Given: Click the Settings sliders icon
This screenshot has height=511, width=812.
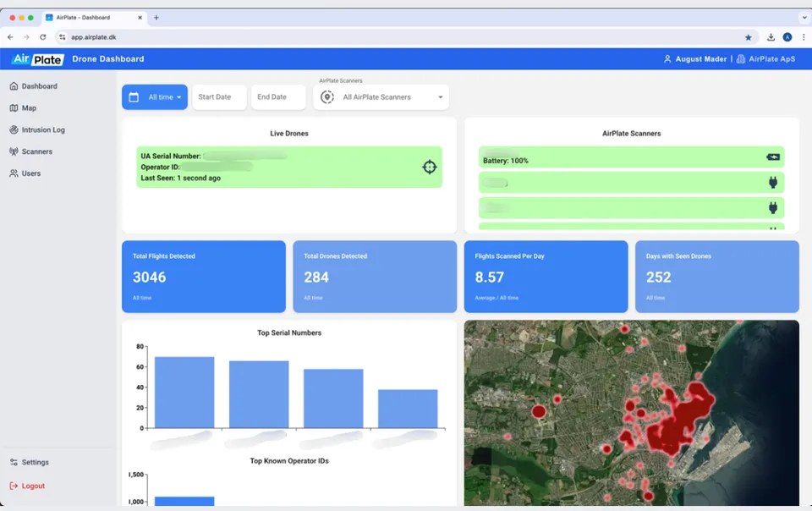Looking at the screenshot, I should pyautogui.click(x=14, y=462).
